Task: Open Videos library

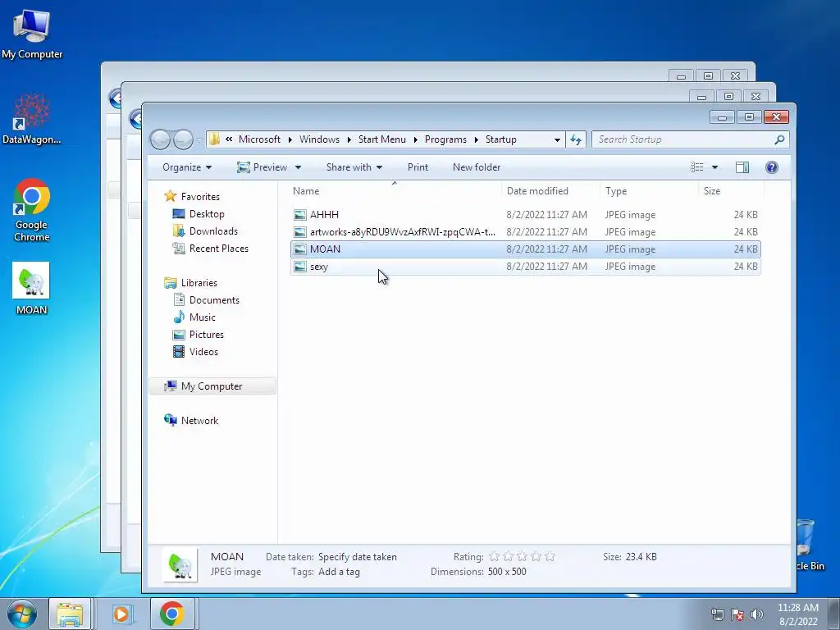Action: point(203,351)
